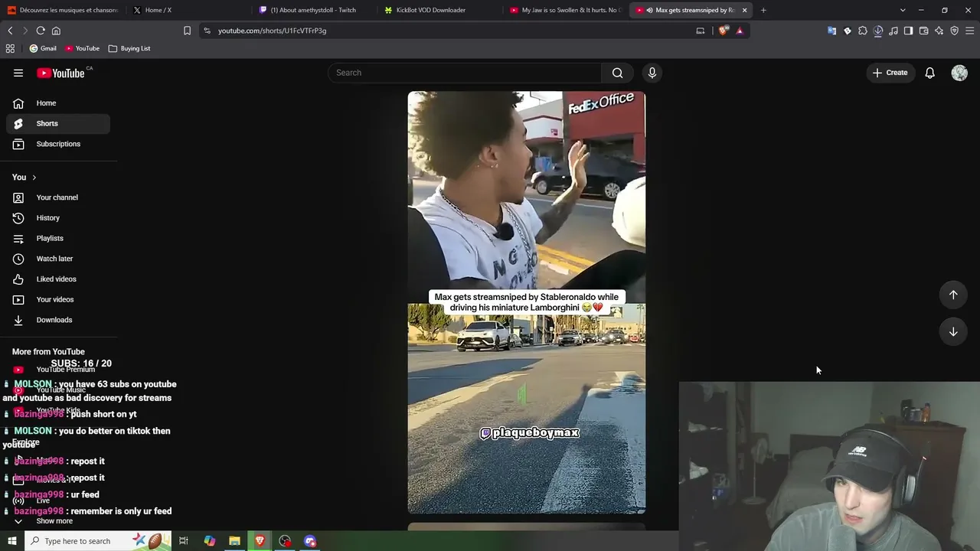Switch to My Jaw is so Swollen tab
The image size is (980, 551).
point(565,10)
